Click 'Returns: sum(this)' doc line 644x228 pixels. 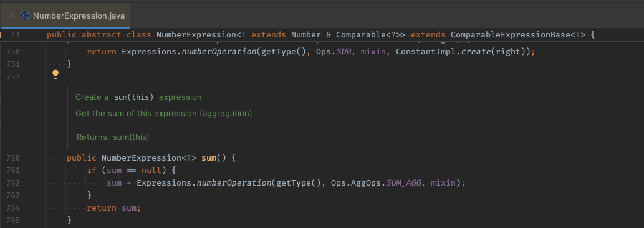(113, 137)
